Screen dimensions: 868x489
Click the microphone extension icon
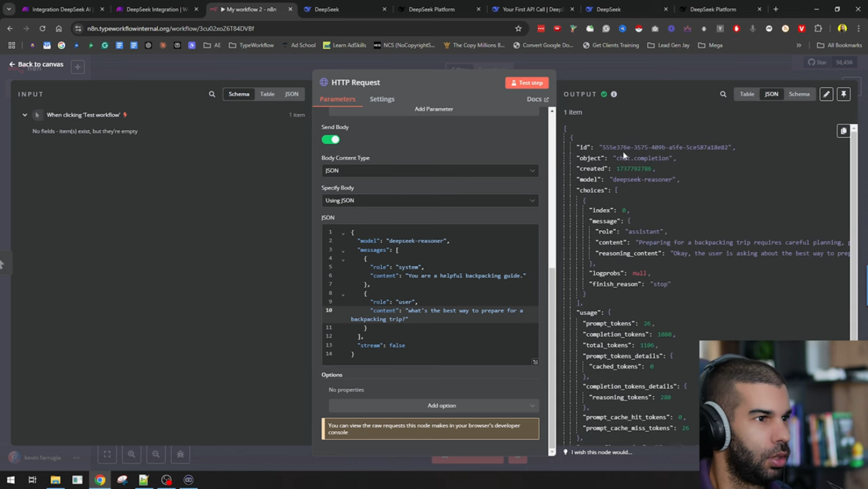(x=753, y=29)
